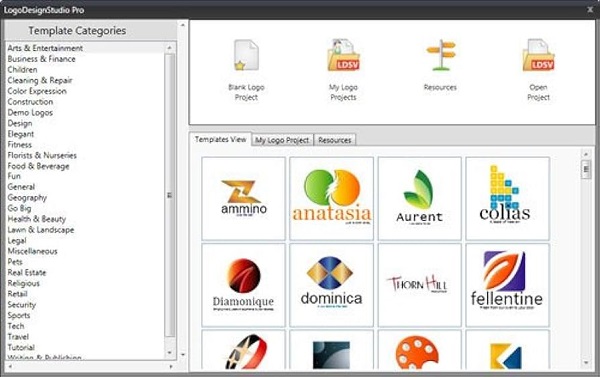Select the Security category

21,305
